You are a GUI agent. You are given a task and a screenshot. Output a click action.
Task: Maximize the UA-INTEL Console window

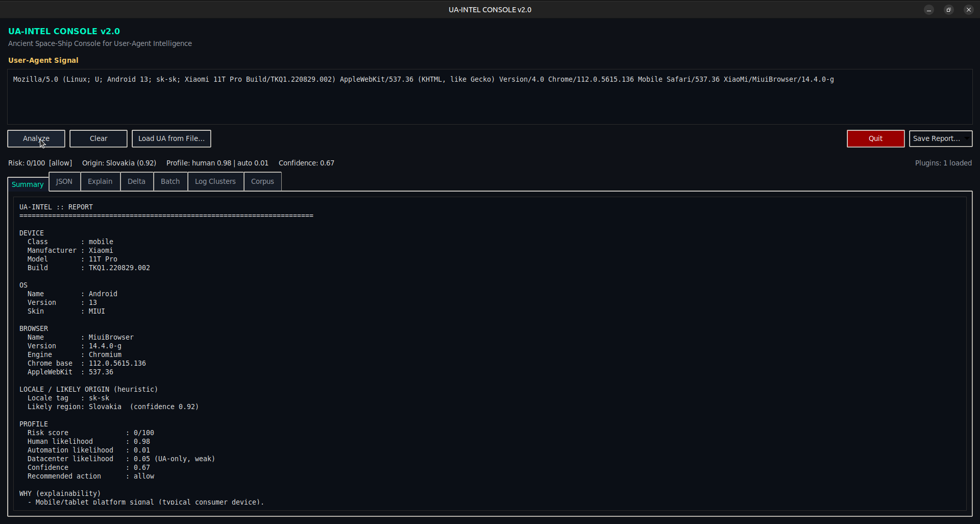pos(949,10)
